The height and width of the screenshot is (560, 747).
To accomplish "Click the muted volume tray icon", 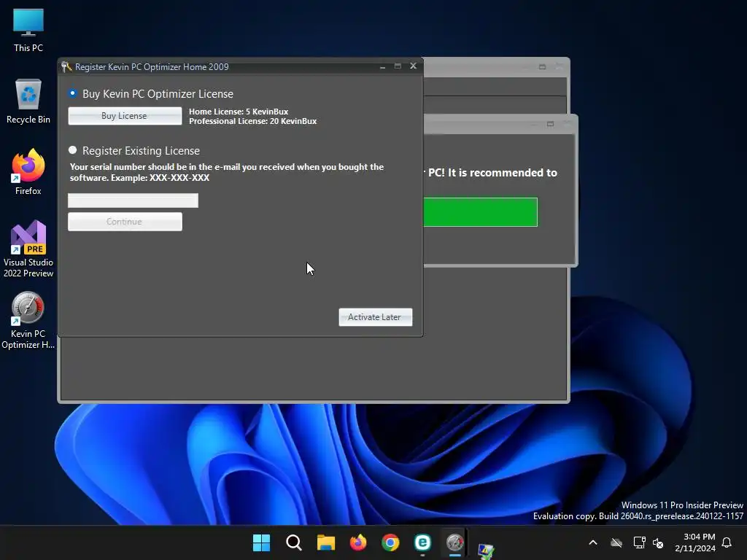I will point(658,542).
